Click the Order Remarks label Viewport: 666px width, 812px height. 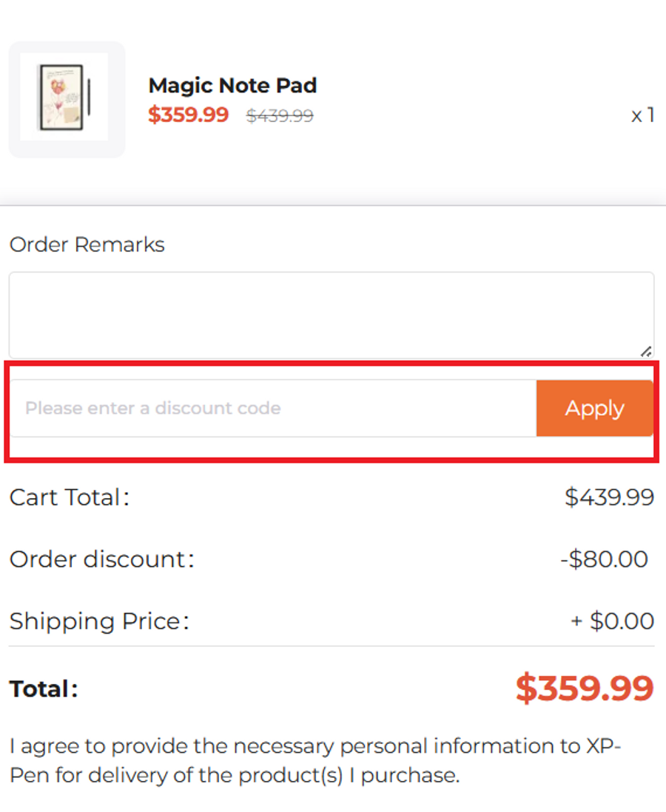pyautogui.click(x=87, y=245)
